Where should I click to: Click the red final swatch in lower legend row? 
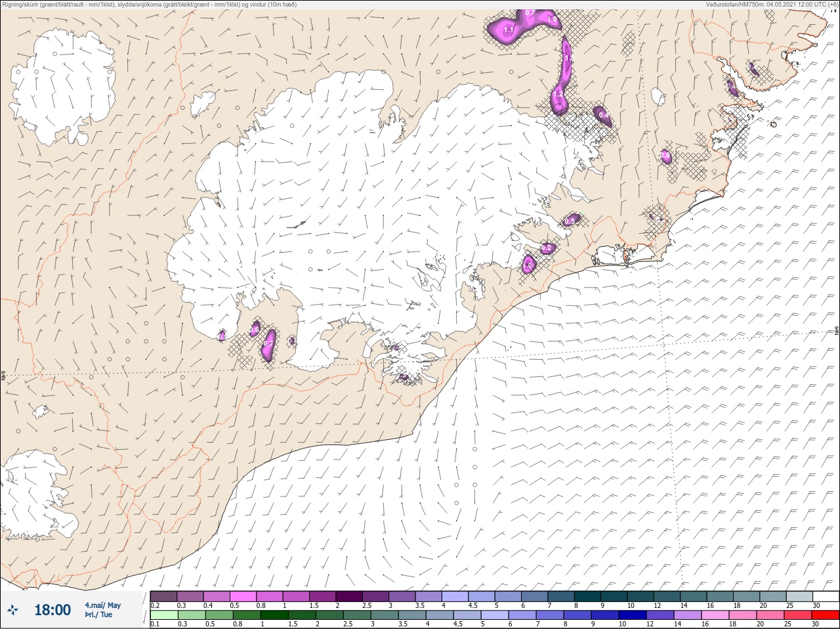(x=826, y=615)
